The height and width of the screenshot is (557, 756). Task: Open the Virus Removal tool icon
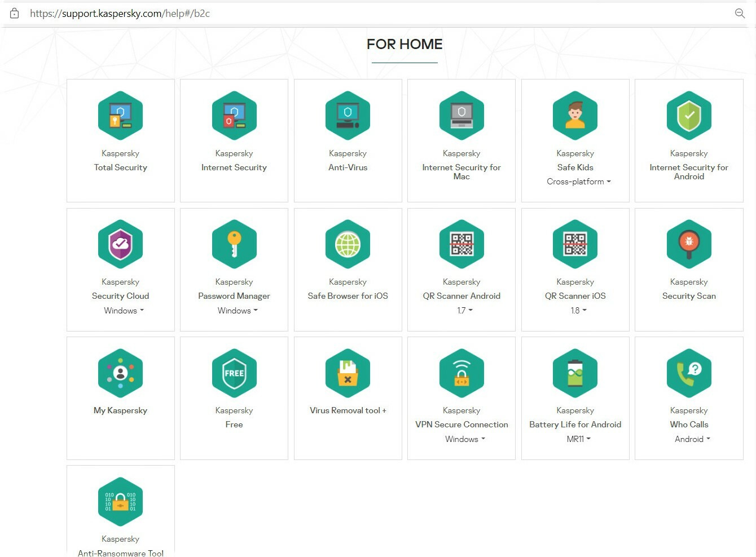coord(348,373)
